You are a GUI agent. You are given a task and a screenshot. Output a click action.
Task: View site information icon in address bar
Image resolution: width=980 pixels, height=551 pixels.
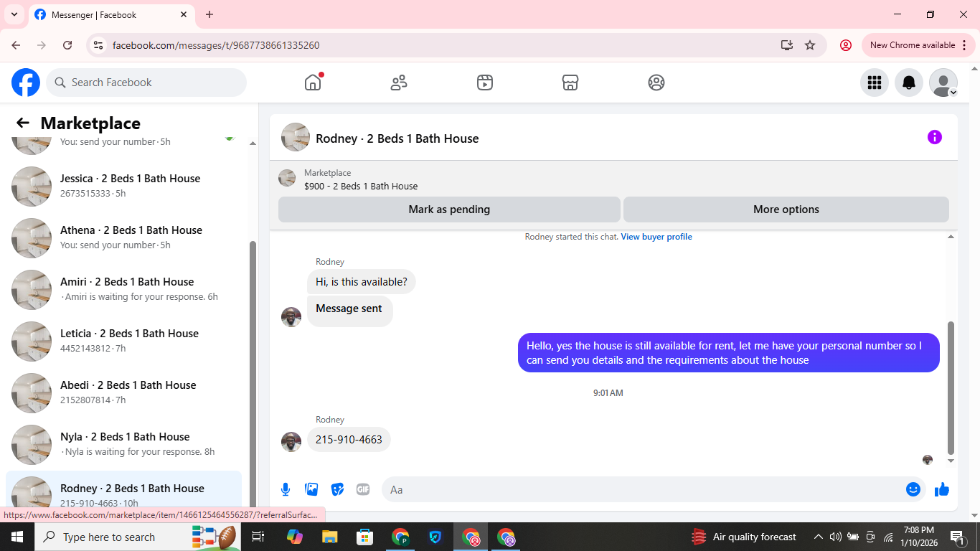(99, 45)
